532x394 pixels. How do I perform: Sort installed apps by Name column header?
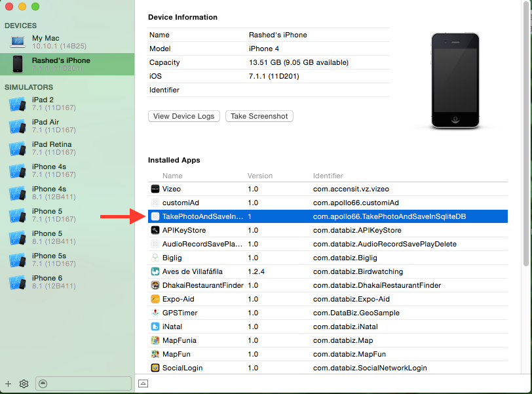point(173,176)
